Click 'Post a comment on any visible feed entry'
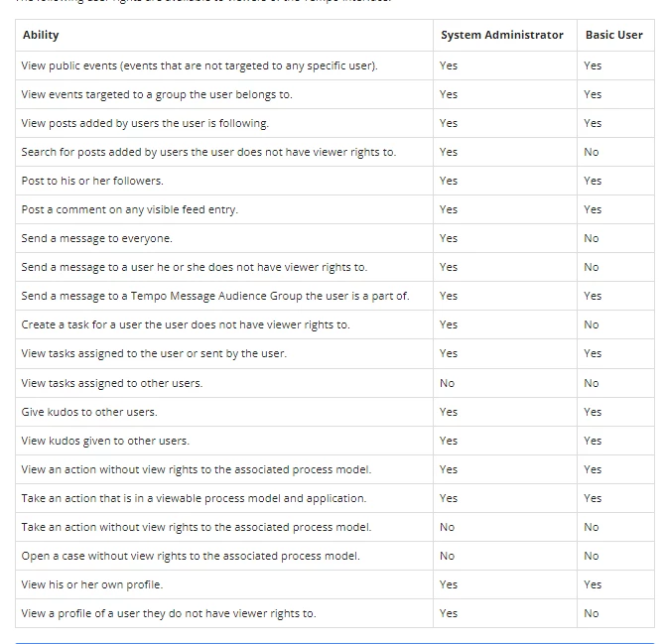Viewport: 665px width, 644px height. click(x=130, y=209)
